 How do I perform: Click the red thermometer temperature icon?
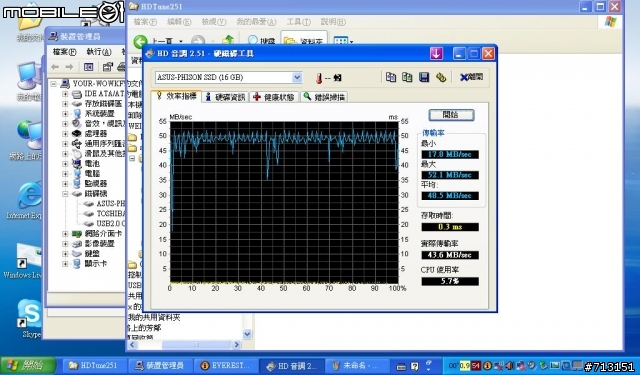(x=319, y=78)
